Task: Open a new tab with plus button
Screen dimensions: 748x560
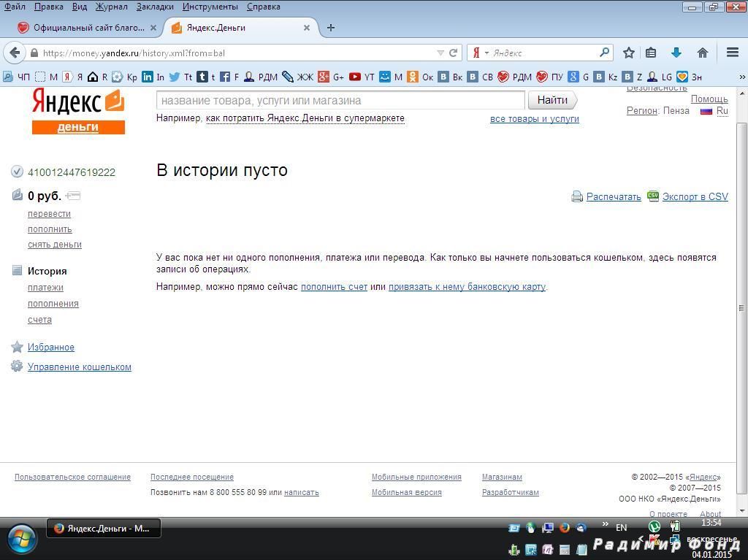Action: click(x=331, y=28)
